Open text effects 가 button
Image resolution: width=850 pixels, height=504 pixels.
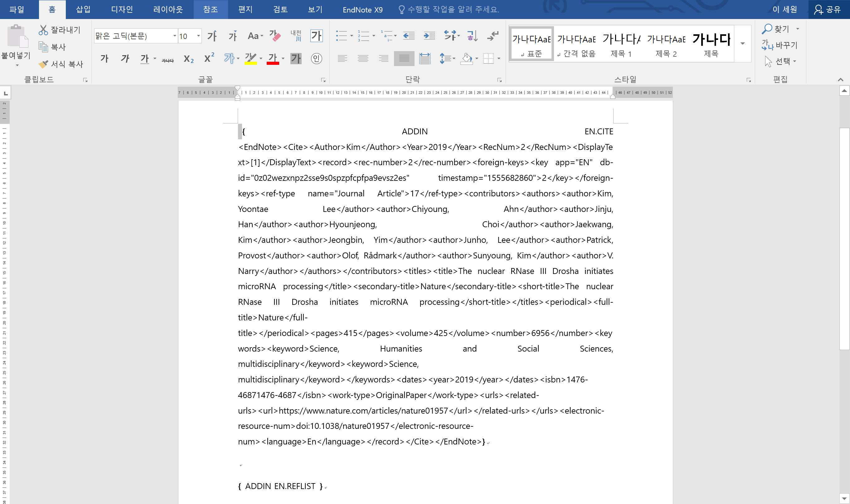point(229,58)
